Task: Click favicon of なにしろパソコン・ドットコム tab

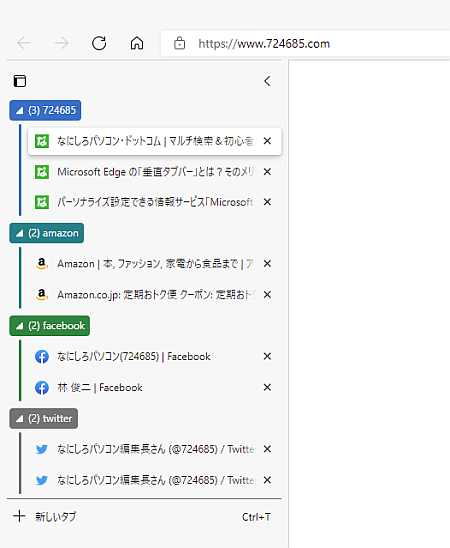Action: coord(42,141)
